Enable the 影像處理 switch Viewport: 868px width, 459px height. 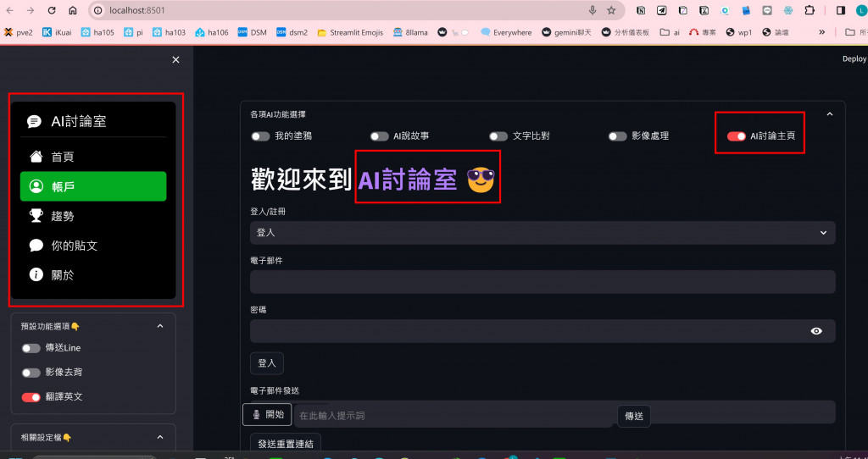click(x=617, y=136)
